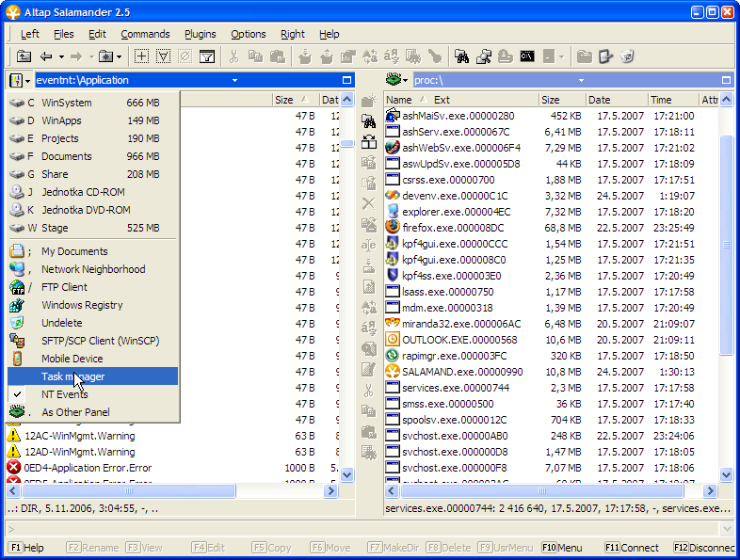Click scissors icon in middle toolbar
Image resolution: width=740 pixels, height=560 pixels.
(368, 391)
